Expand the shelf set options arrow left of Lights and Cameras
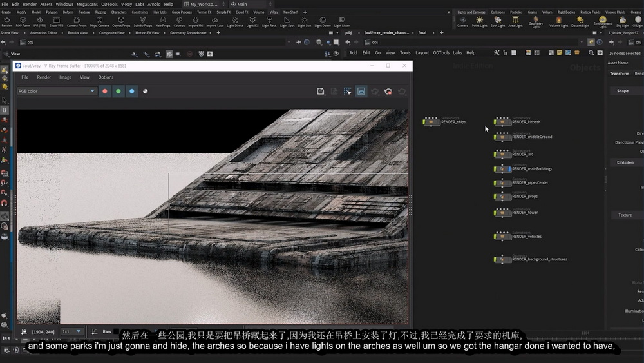644x363 pixels. (x=448, y=12)
